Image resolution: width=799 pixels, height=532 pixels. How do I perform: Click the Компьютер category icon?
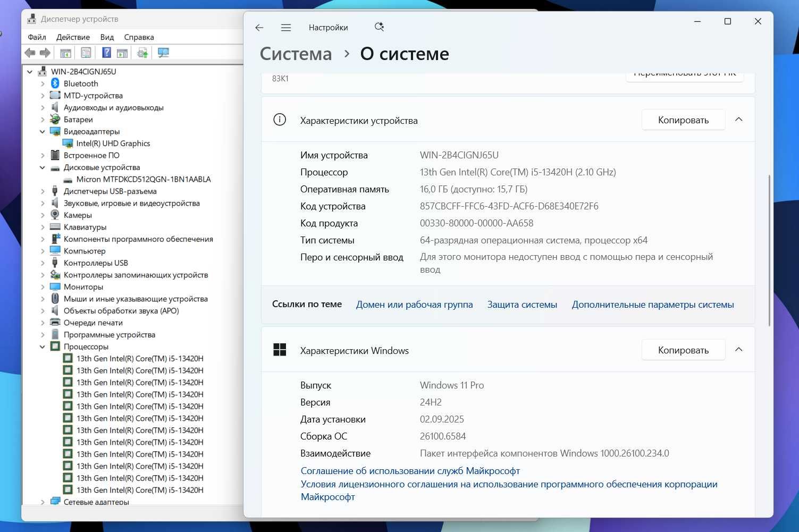click(x=55, y=250)
